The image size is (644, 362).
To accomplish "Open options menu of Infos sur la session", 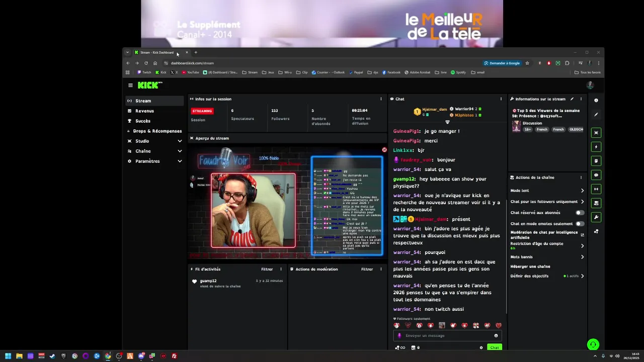I will point(381,99).
